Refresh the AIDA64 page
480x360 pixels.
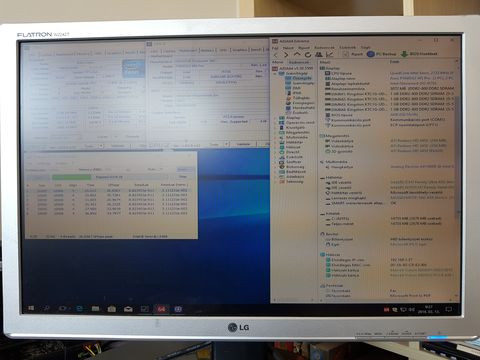pyautogui.click(x=308, y=54)
